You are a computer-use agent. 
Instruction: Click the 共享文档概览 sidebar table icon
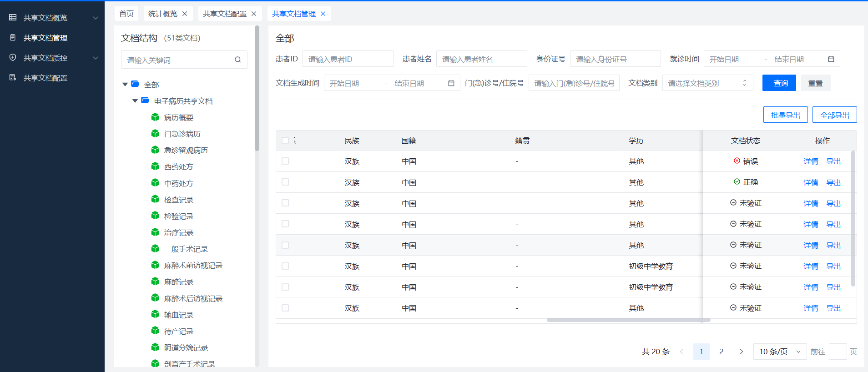coord(13,18)
